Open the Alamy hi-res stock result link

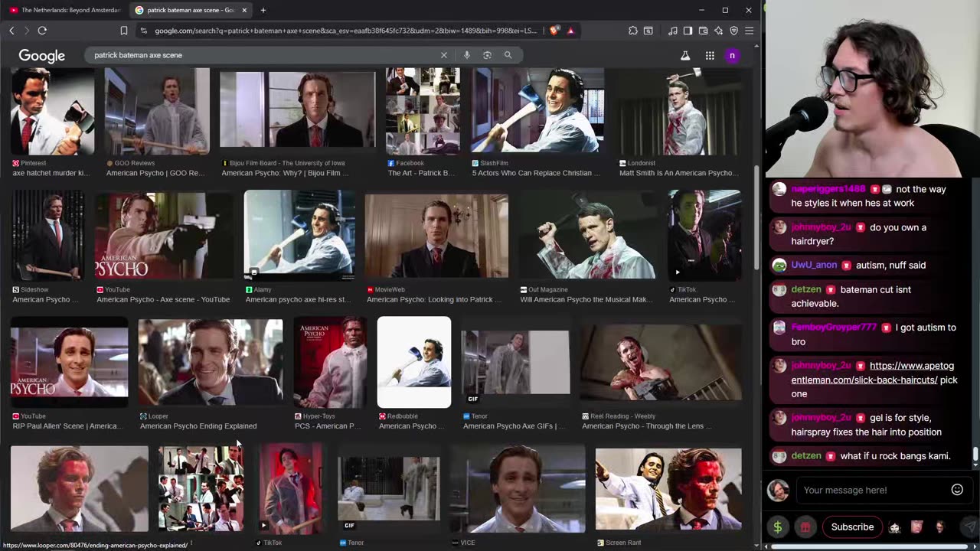click(297, 300)
